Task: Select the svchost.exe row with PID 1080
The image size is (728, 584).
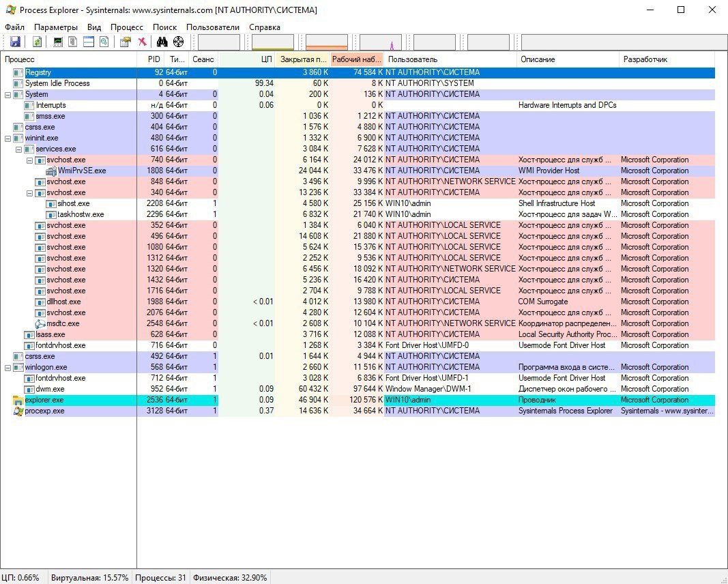Action: coord(358,247)
